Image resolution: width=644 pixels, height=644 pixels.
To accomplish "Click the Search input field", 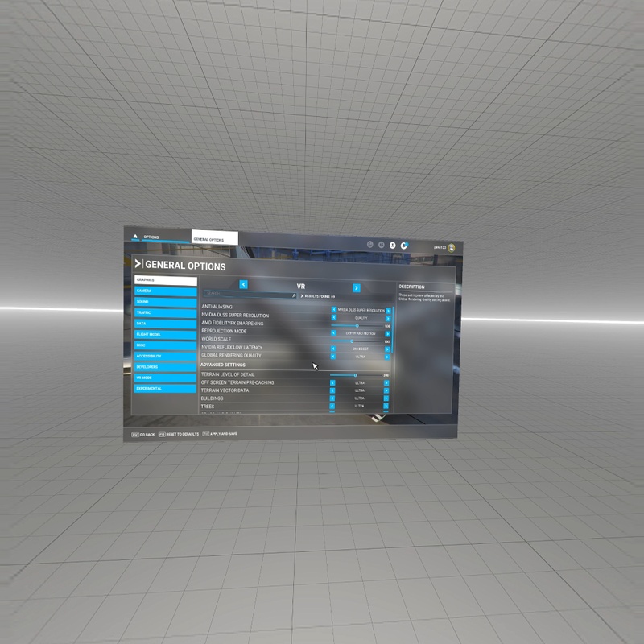I will pyautogui.click(x=250, y=294).
